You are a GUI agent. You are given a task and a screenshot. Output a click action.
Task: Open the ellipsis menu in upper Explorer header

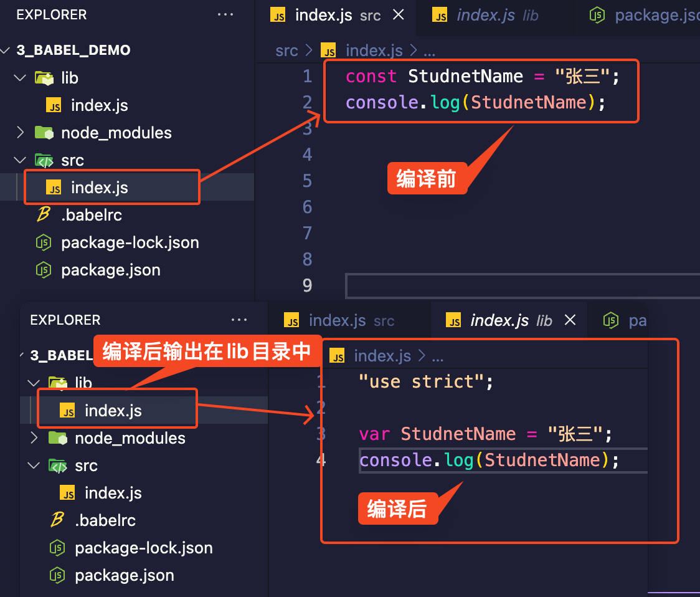coord(225,15)
